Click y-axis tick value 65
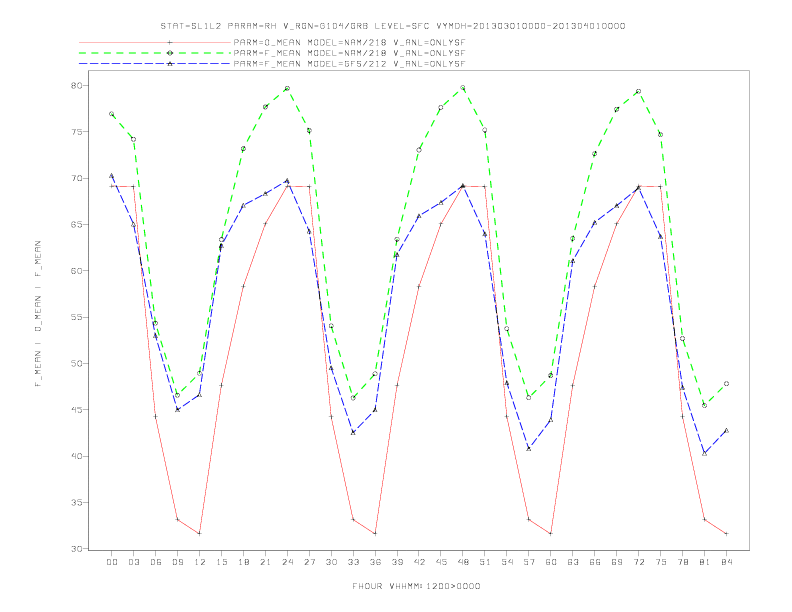 pyautogui.click(x=76, y=224)
